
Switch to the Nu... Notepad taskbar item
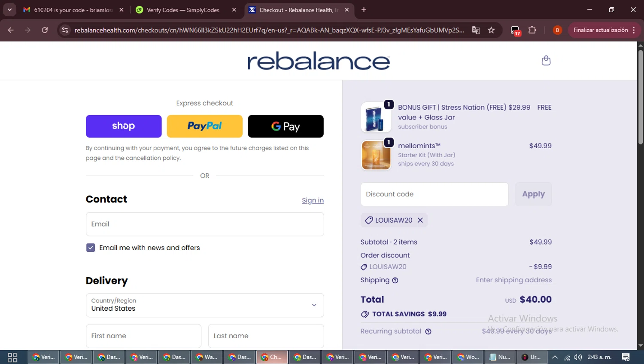pyautogui.click(x=500, y=357)
